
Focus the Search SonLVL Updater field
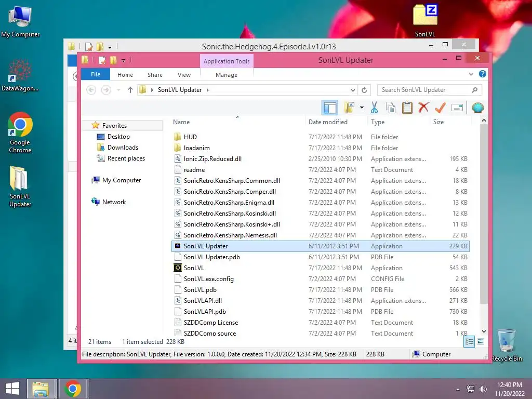(430, 90)
